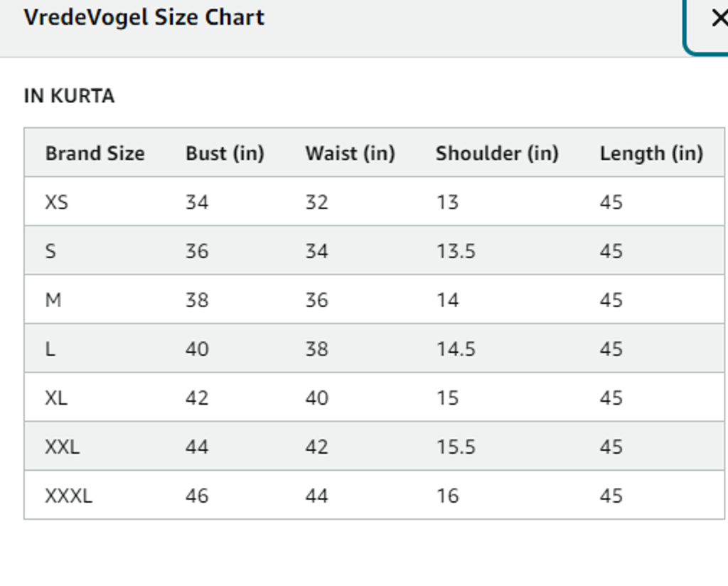Click the bust value 46 in XXXL row

(197, 496)
